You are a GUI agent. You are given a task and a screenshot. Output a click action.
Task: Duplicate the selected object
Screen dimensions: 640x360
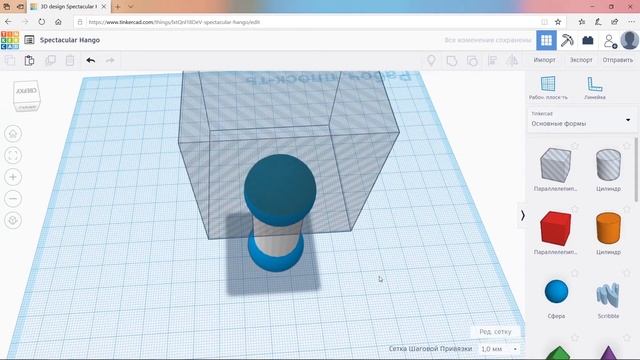click(50, 60)
